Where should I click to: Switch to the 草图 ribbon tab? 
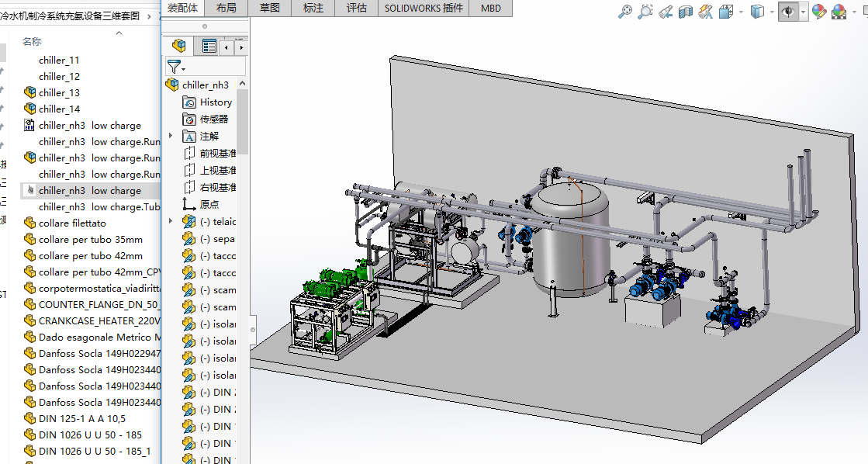tap(270, 8)
